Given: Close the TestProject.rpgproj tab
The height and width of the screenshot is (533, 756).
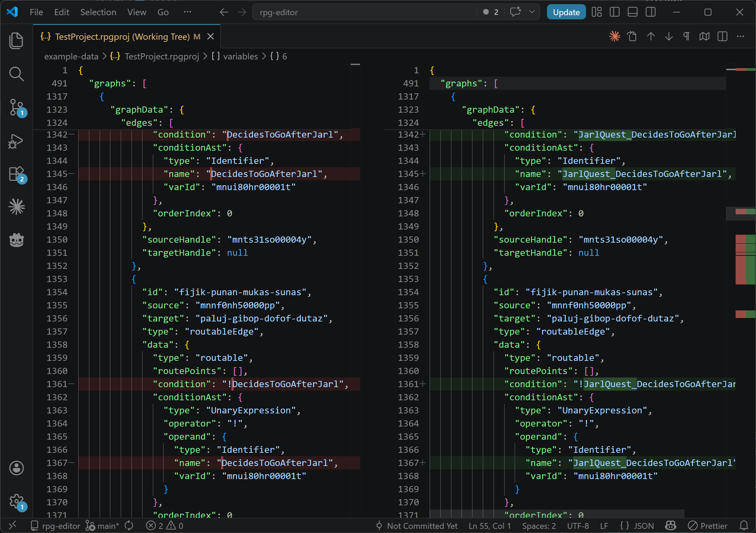Looking at the screenshot, I should coord(210,37).
